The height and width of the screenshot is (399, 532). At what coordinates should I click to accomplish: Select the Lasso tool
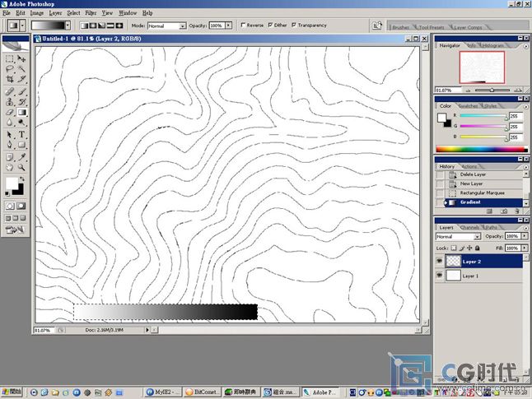pos(10,69)
